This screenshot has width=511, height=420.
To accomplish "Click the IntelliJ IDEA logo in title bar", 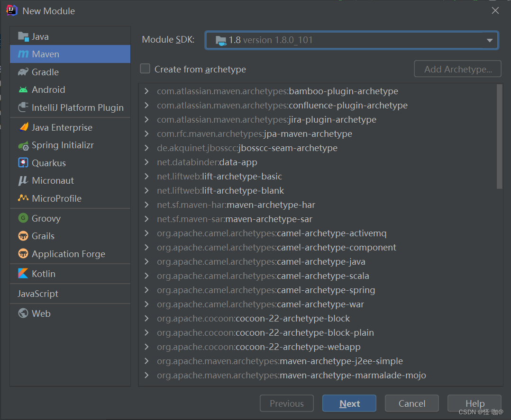I will click(12, 10).
